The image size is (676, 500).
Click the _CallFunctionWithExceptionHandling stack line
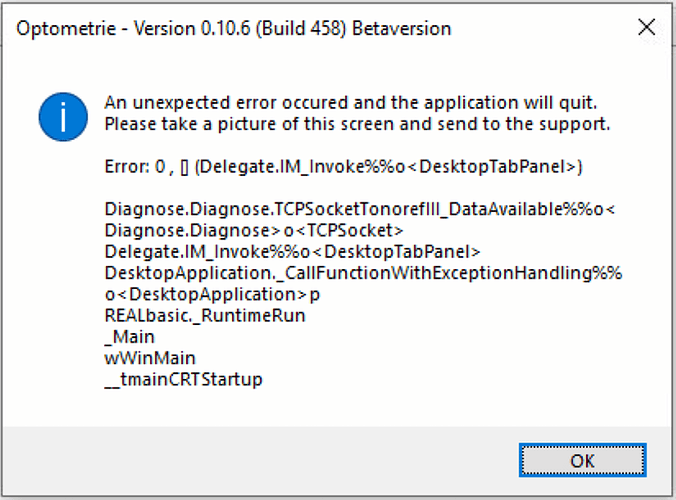pos(363,273)
